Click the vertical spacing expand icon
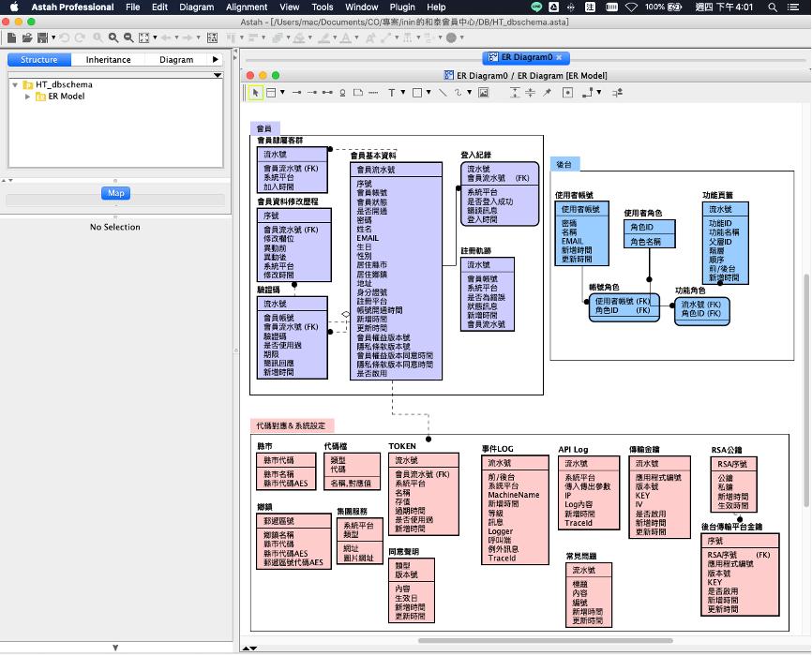 click(x=514, y=93)
